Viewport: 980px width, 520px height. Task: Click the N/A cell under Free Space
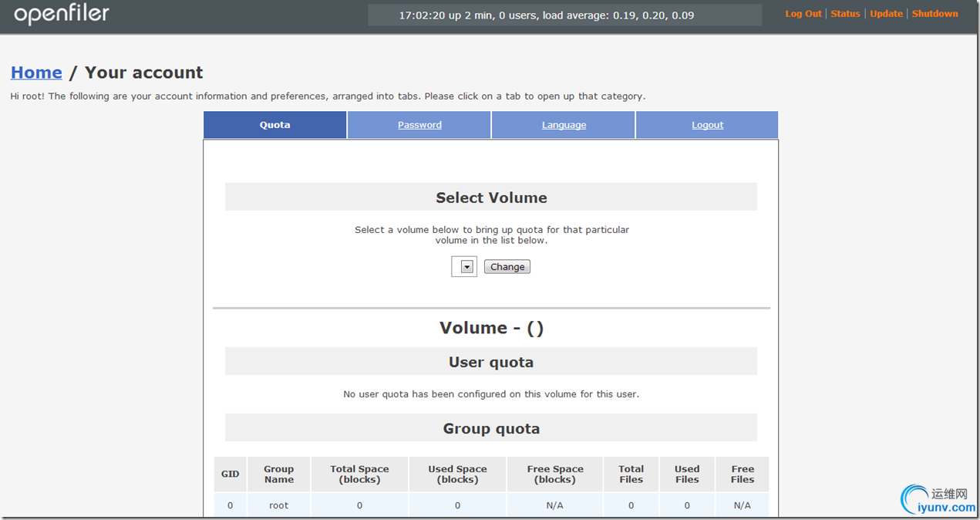pos(555,505)
